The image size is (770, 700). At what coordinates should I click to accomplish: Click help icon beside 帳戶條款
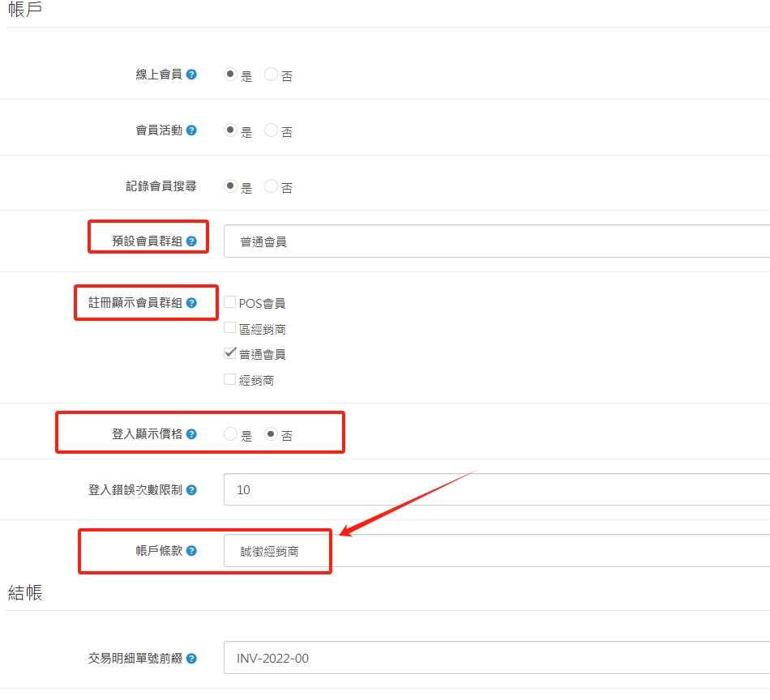tap(191, 551)
